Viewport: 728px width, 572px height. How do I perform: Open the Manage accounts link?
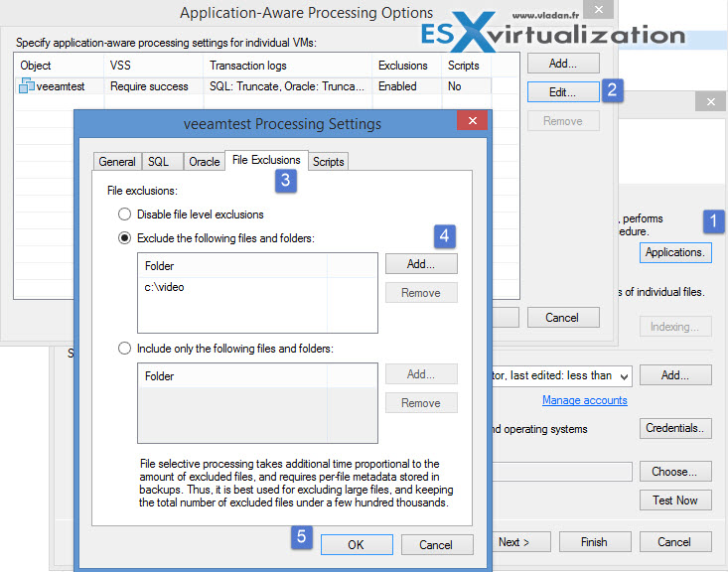[x=585, y=400]
